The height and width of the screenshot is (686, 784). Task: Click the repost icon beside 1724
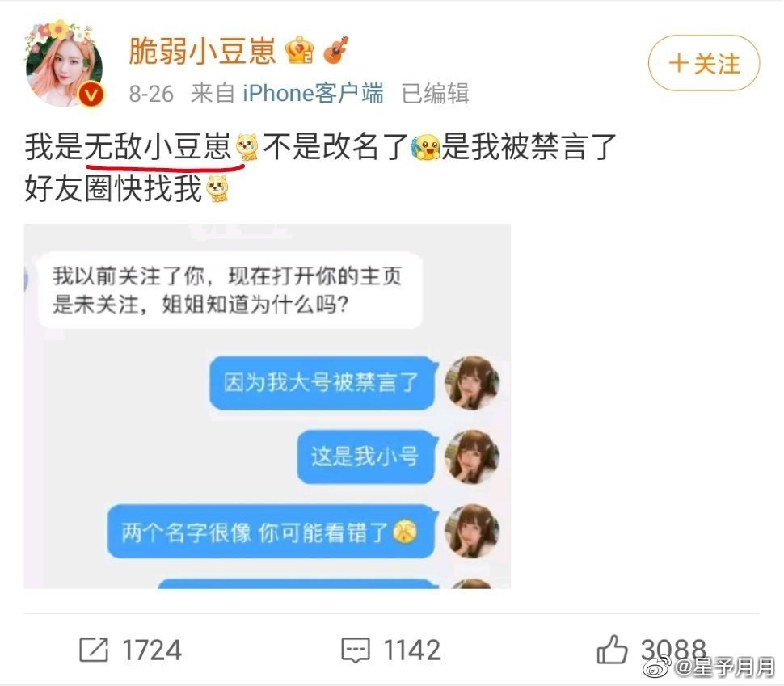[x=94, y=650]
